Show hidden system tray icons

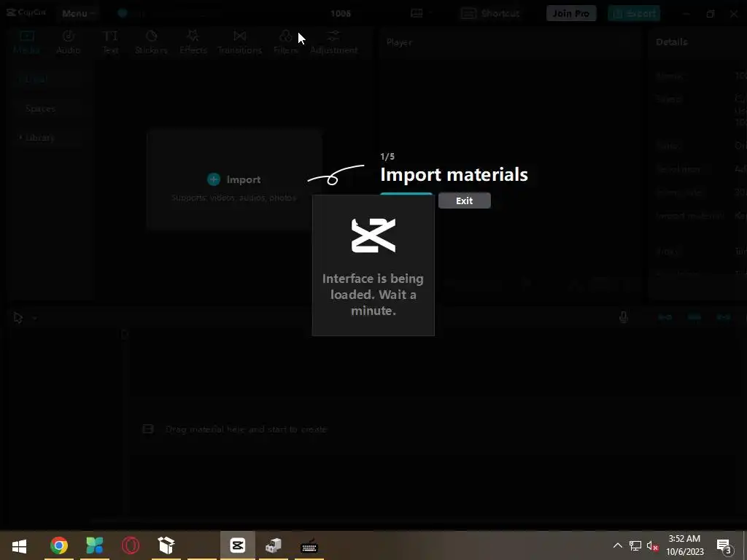pyautogui.click(x=617, y=545)
